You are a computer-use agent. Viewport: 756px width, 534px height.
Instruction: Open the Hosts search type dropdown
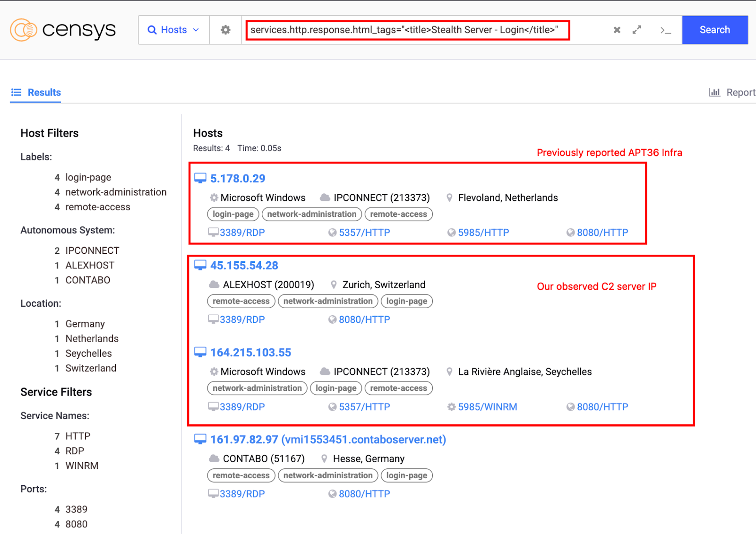tap(174, 30)
